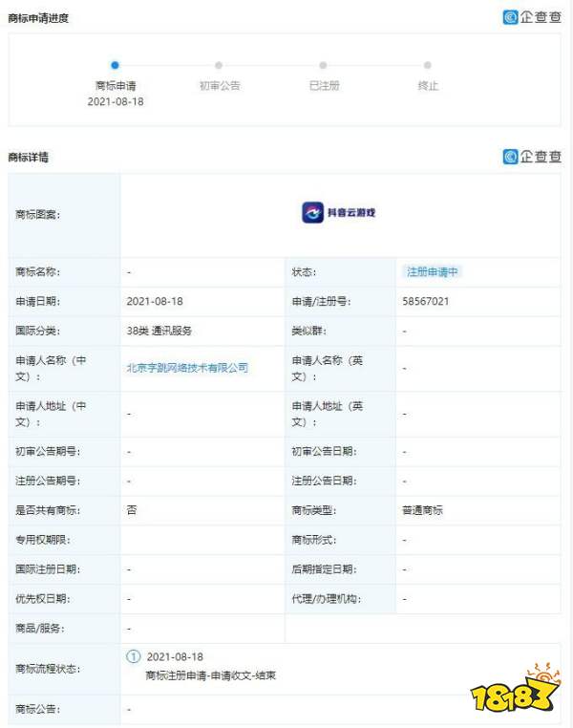Image resolution: width=573 pixels, height=728 pixels.
Task: Click the 商标流程状态 label
Action: point(48,669)
